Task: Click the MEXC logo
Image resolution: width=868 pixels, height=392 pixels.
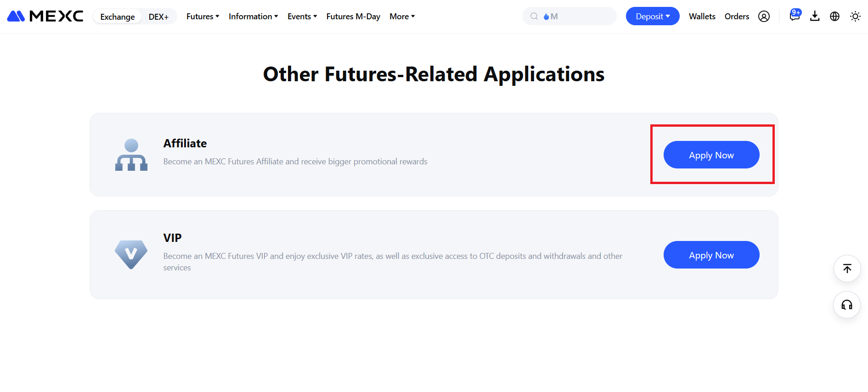Action: point(45,17)
